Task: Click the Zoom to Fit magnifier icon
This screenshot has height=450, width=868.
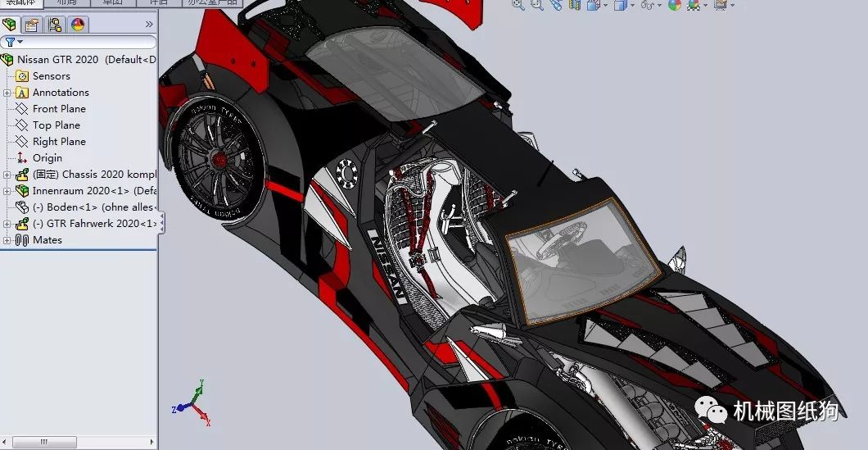Action: tap(518, 5)
